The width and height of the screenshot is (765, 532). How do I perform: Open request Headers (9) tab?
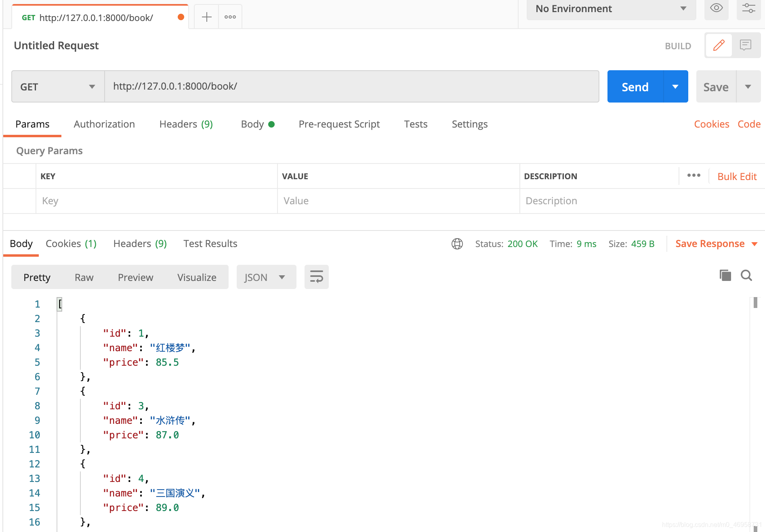186,124
